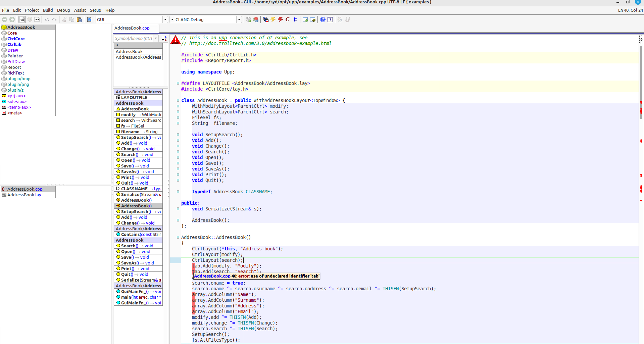Open the GUI build configuration dropdown
644x344 pixels.
165,19
